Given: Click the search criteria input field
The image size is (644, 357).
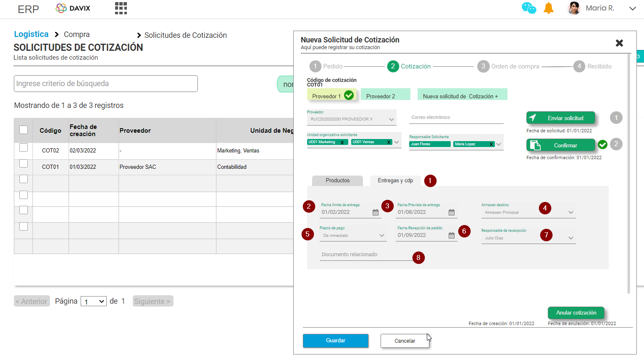Looking at the screenshot, I should pyautogui.click(x=105, y=84).
